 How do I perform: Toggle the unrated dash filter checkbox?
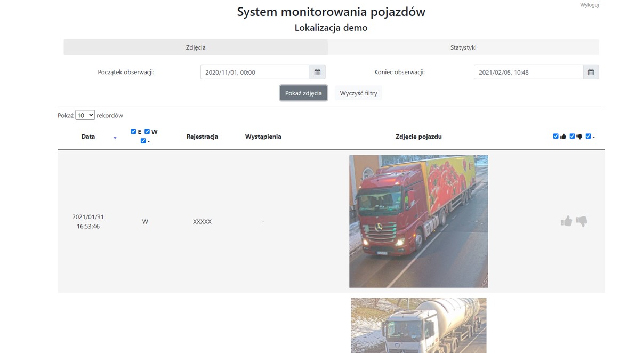point(588,137)
